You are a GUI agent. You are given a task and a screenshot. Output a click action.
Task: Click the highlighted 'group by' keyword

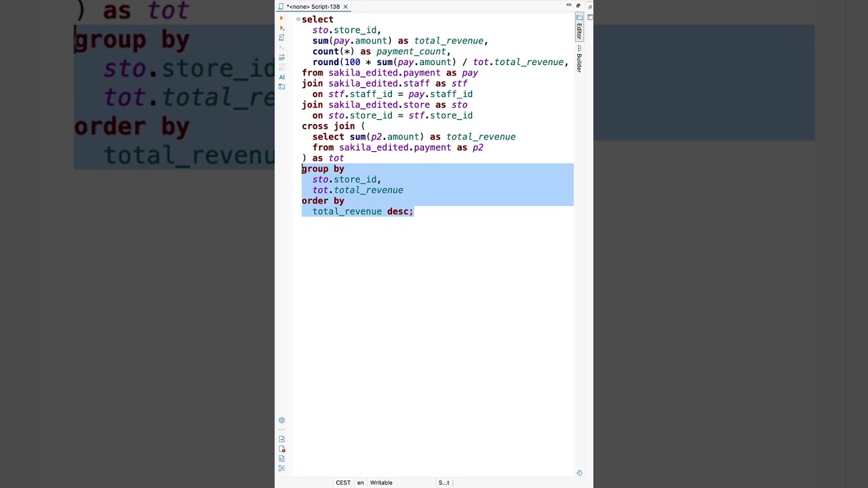pos(323,169)
